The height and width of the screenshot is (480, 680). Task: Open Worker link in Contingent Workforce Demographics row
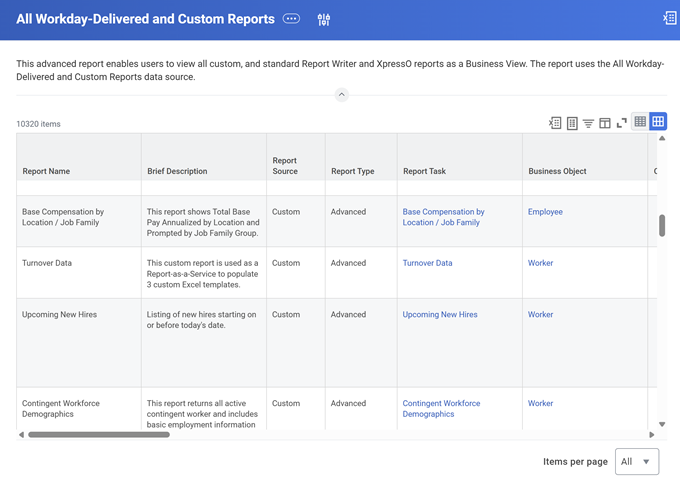click(x=540, y=403)
